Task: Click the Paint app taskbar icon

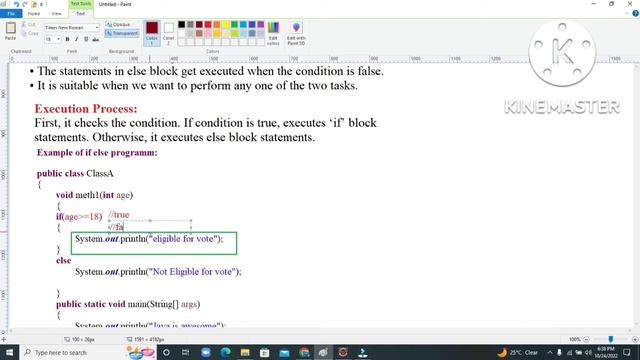Action: pos(323,352)
